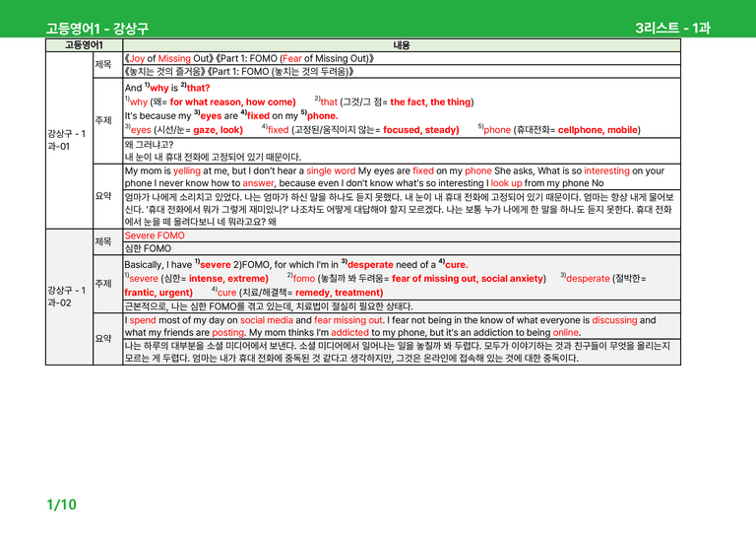756x535 pixels.
Task: Click the 강상구 - 1과-01 row label
Action: pyautogui.click(x=67, y=140)
